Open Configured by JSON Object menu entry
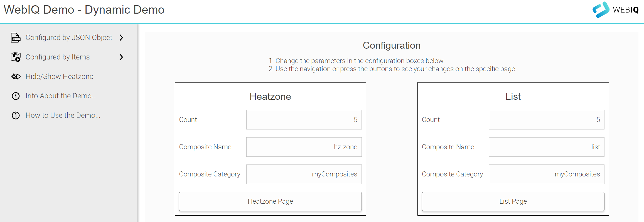This screenshot has width=644, height=222. [69, 38]
